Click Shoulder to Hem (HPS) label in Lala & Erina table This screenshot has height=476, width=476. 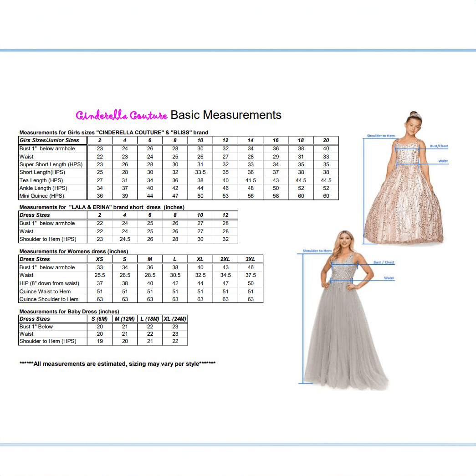[x=48, y=239]
